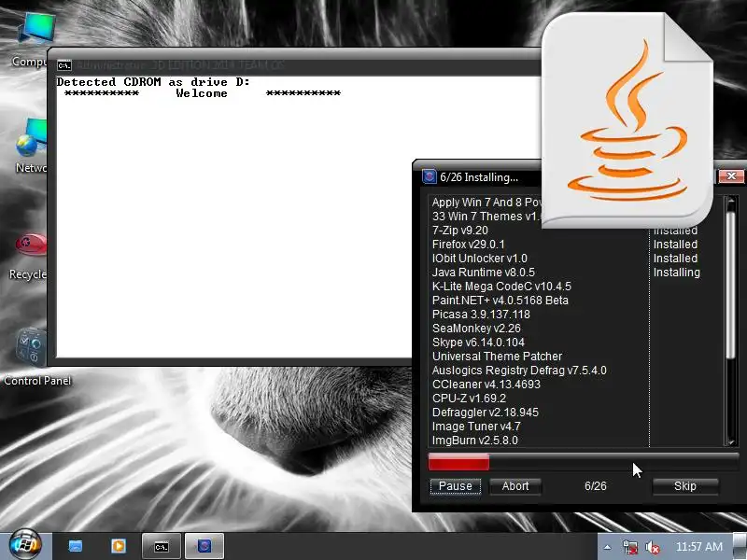Click the Pause button in installer
Screen dimensions: 747x560
click(456, 486)
